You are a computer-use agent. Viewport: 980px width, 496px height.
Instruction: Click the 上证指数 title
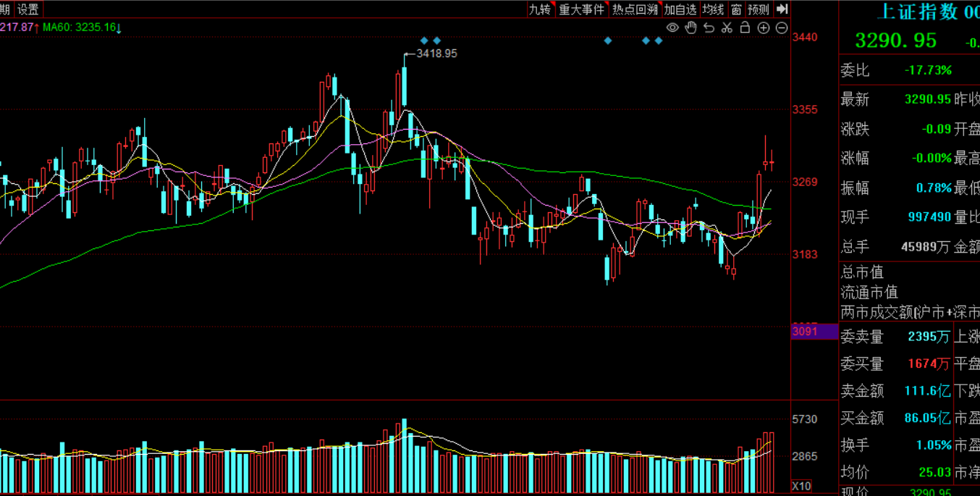[x=917, y=12]
